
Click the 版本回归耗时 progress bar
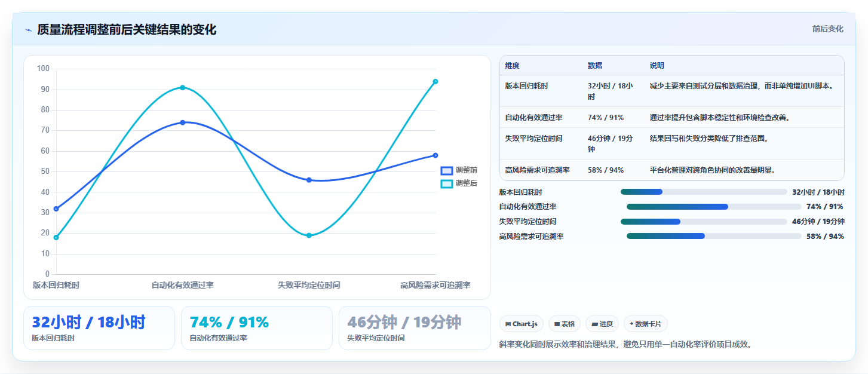coord(704,192)
